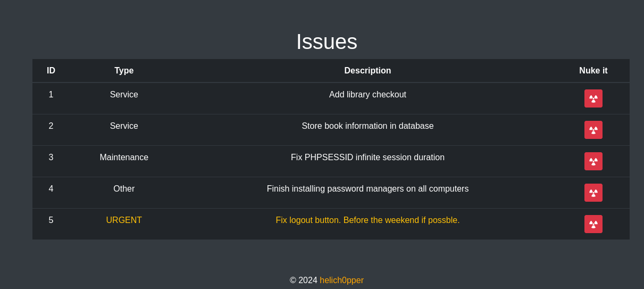Nuke the URGENT logout button issue
Viewport: 644px width, 289px height.
tap(593, 224)
